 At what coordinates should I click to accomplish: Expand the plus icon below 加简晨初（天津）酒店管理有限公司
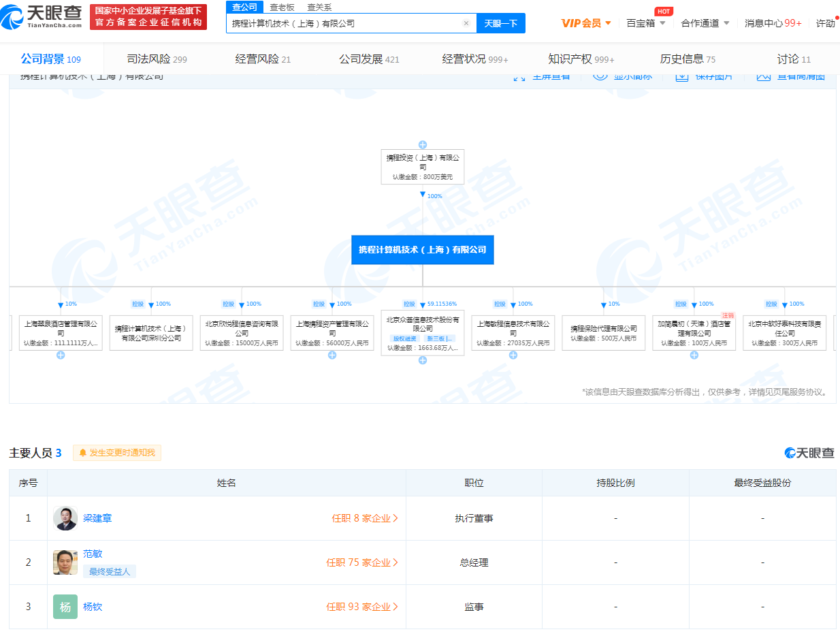[694, 355]
